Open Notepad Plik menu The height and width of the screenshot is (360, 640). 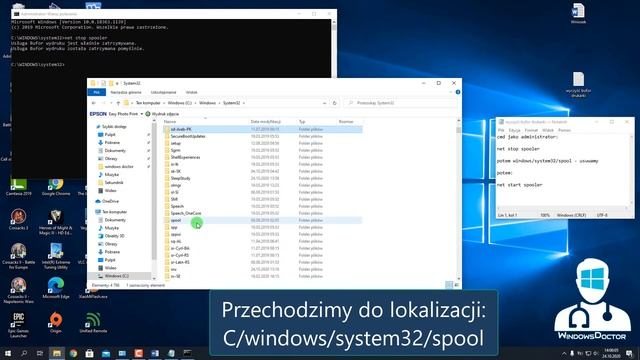[501, 130]
